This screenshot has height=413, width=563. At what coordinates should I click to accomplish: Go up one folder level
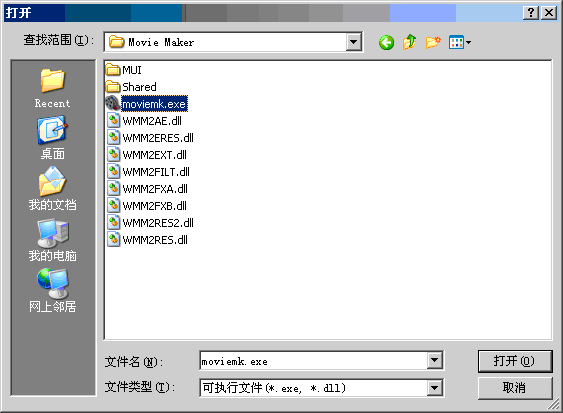pos(410,43)
